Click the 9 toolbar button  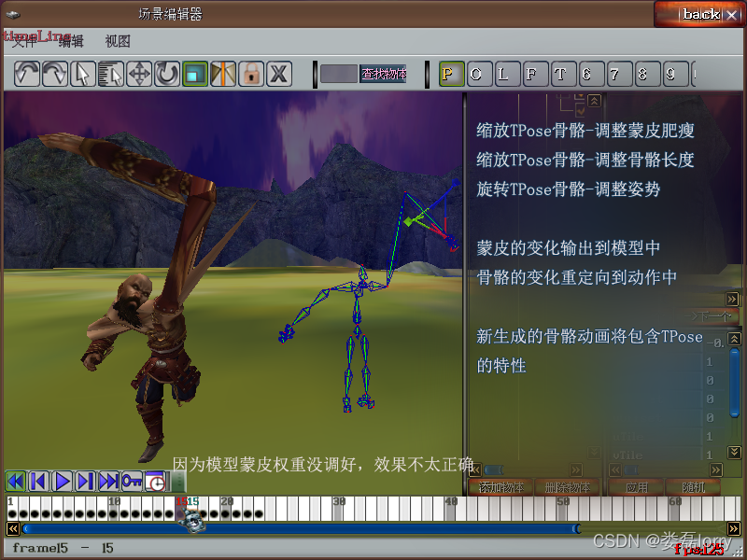[x=676, y=74]
